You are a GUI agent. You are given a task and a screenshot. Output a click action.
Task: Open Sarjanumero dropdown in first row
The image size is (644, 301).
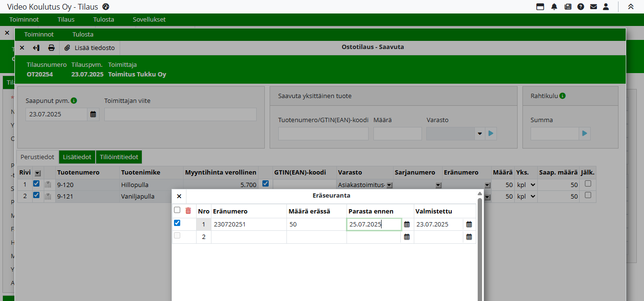pyautogui.click(x=438, y=185)
